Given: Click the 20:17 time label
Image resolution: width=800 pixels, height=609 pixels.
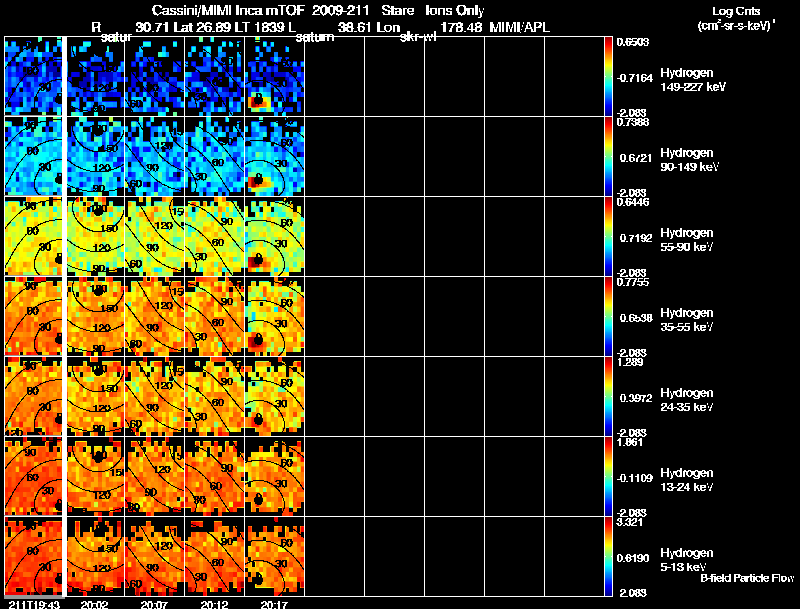Looking at the screenshot, I should pos(274,604).
